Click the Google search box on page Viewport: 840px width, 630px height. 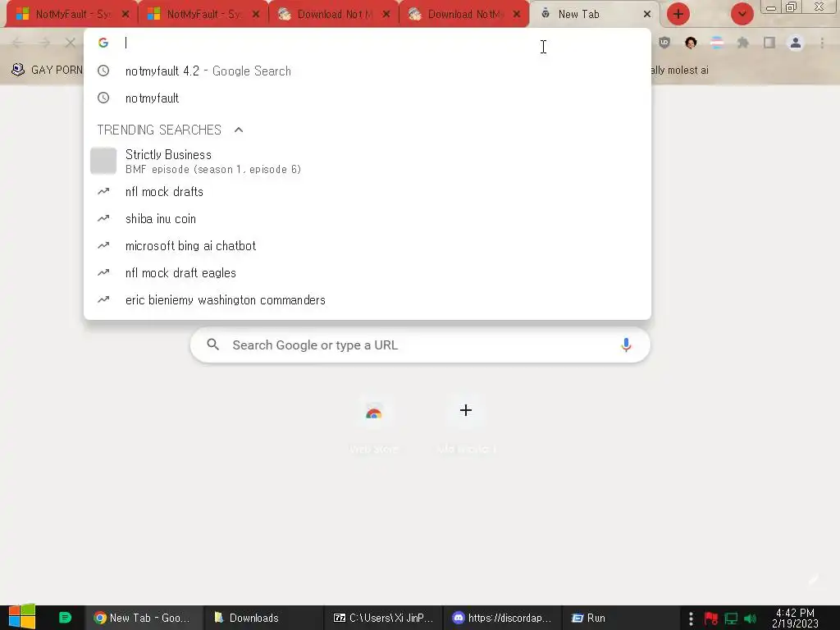(x=420, y=345)
